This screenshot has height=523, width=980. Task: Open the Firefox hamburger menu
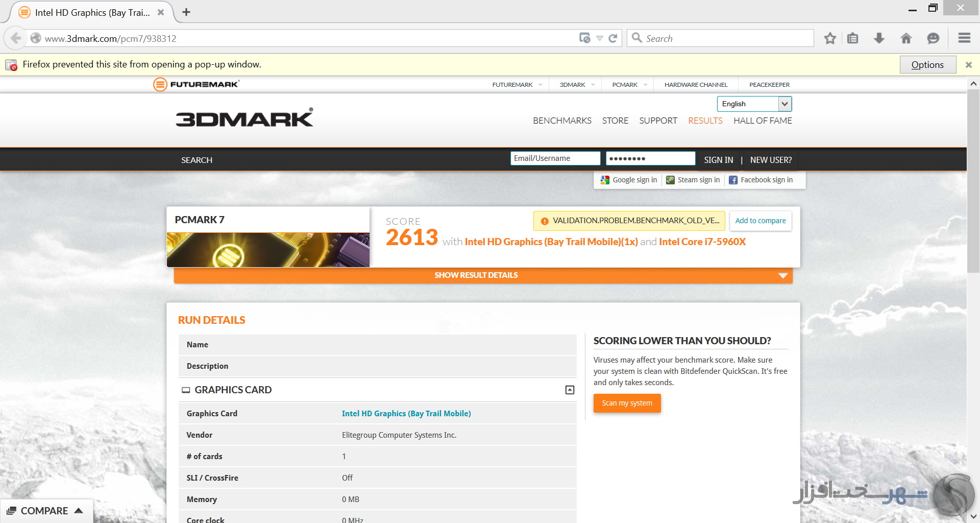(964, 38)
